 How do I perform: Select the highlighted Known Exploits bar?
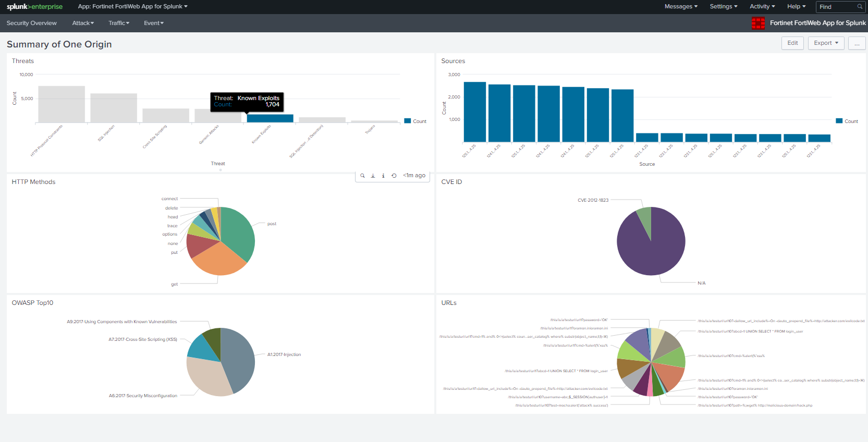tap(270, 118)
